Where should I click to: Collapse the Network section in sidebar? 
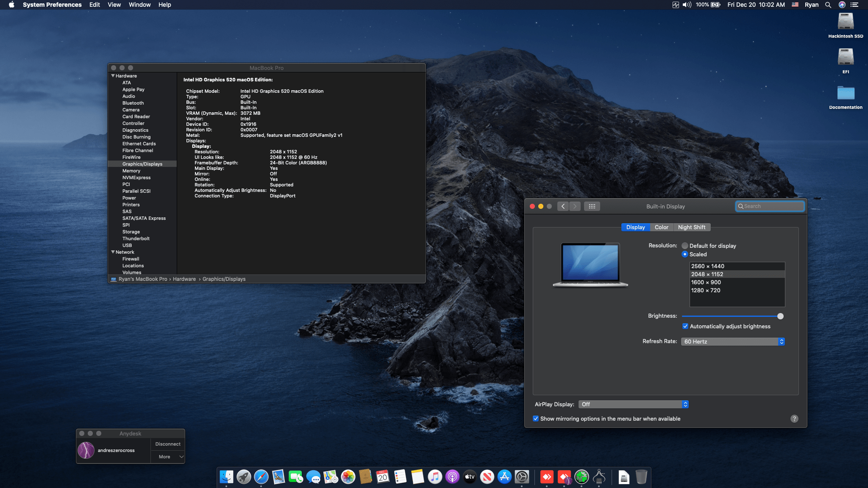tap(113, 252)
